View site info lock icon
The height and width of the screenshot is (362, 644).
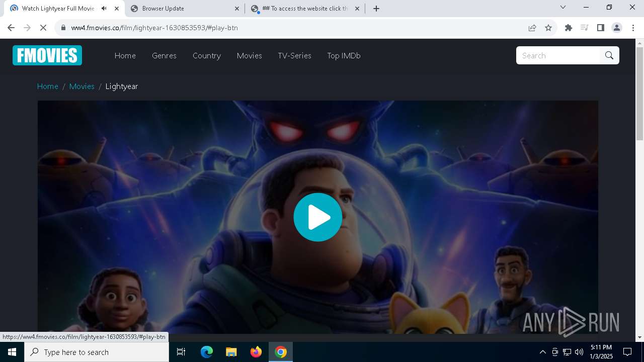click(x=63, y=28)
